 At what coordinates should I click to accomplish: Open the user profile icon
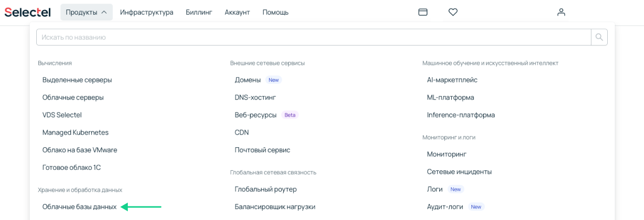point(561,12)
